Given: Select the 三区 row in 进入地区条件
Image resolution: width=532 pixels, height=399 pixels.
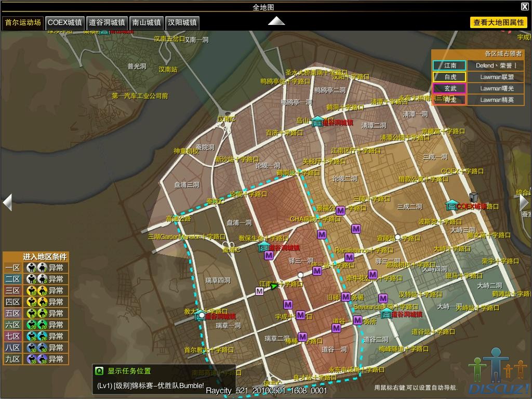Looking at the screenshot, I should [x=36, y=290].
